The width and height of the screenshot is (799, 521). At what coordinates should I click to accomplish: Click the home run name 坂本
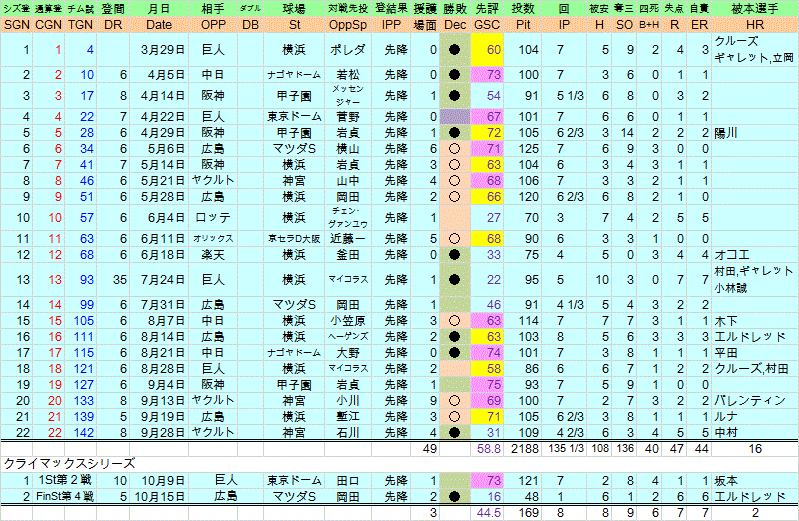pyautogui.click(x=726, y=481)
